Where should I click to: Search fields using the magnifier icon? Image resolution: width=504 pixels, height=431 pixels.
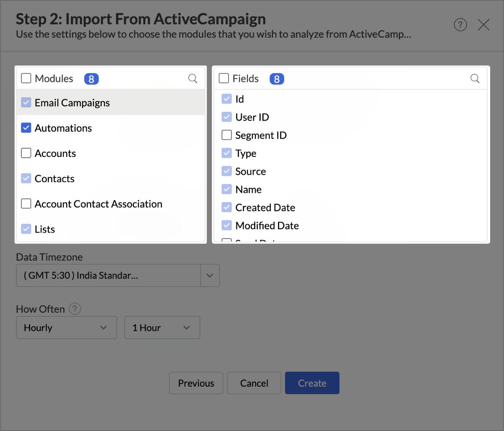(x=475, y=78)
